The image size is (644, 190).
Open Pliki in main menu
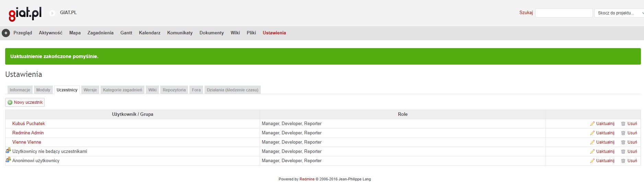[251, 33]
